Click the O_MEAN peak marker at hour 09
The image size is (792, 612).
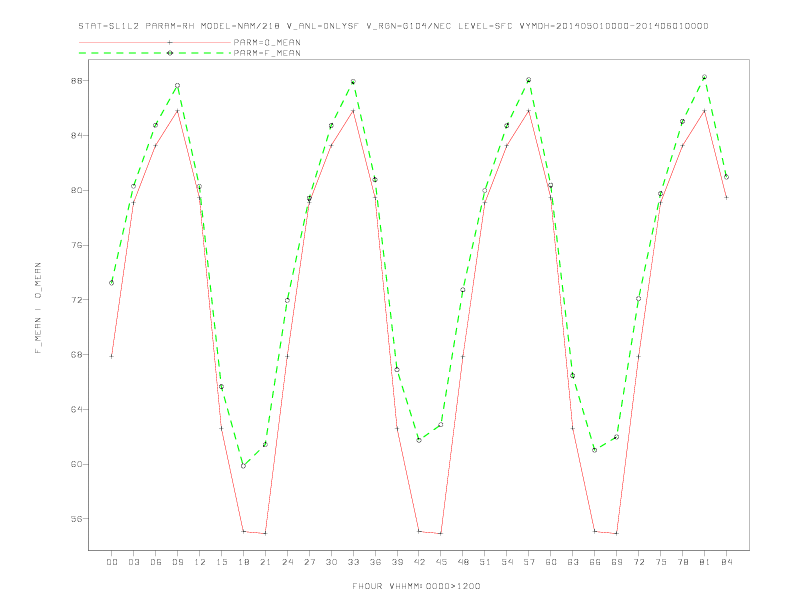[x=177, y=111]
